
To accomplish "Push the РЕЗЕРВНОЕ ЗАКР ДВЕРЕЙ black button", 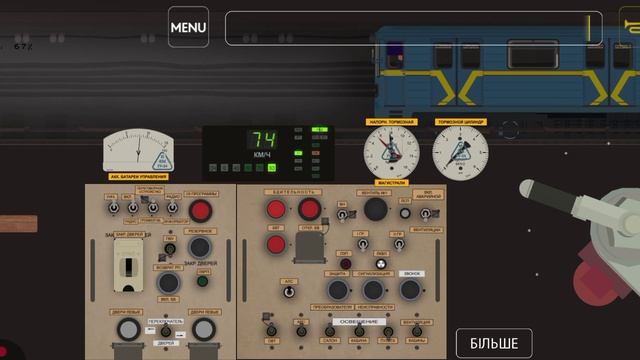I will tap(200, 247).
